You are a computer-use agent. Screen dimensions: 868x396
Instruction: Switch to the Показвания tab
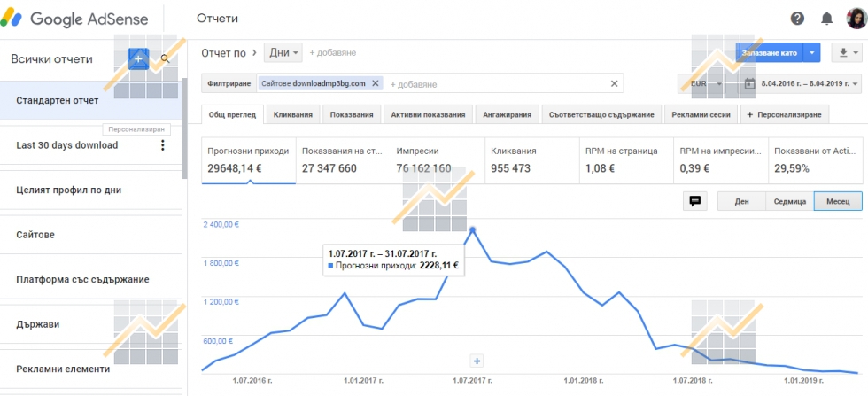(351, 114)
